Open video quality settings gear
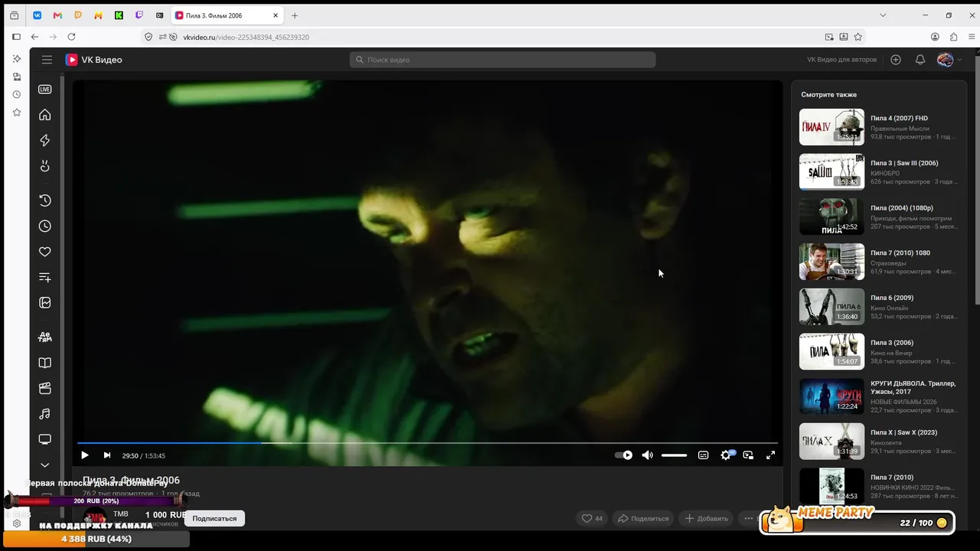Image resolution: width=980 pixels, height=551 pixels. pyautogui.click(x=727, y=455)
